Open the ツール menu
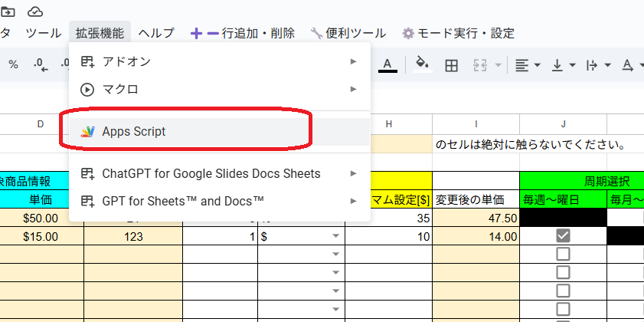 (x=43, y=33)
